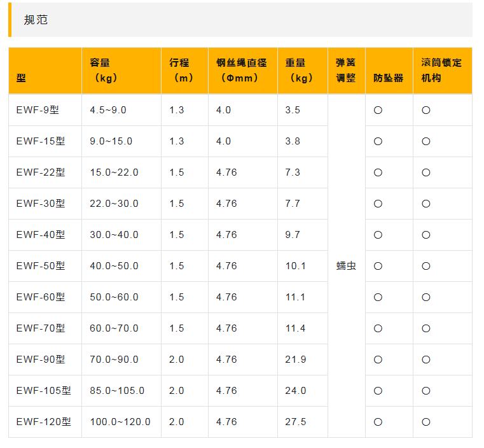Click capacity value 85.0~105.0
484x448 pixels.
[117, 391]
